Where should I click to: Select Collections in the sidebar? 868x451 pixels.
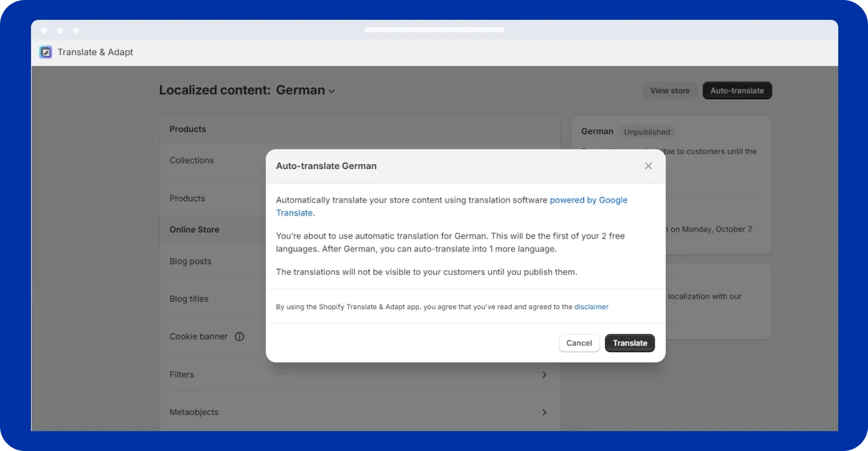coord(191,160)
